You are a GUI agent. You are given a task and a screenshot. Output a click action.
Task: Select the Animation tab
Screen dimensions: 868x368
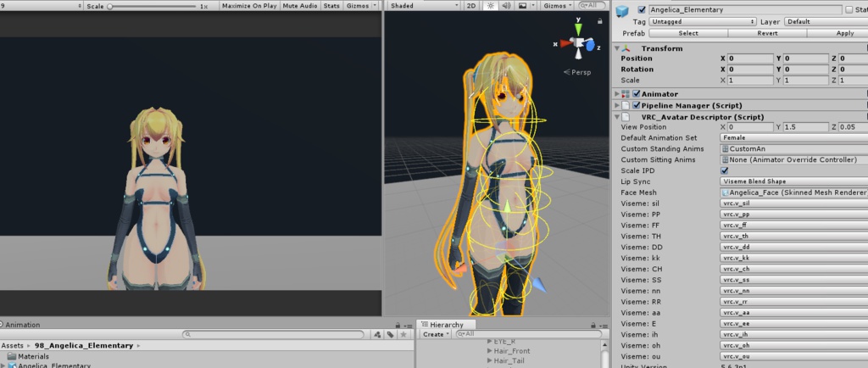(x=20, y=325)
